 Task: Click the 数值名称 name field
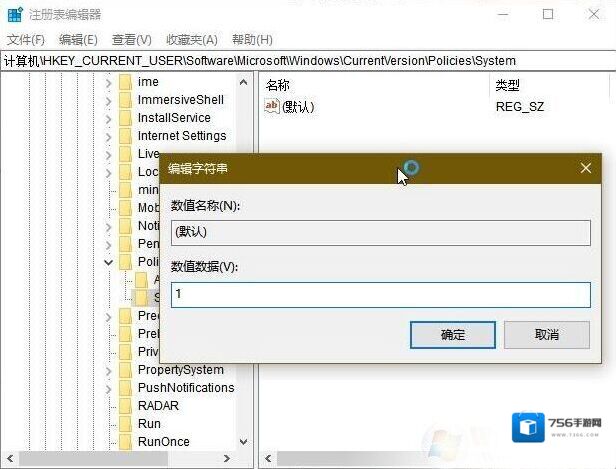pyautogui.click(x=381, y=233)
